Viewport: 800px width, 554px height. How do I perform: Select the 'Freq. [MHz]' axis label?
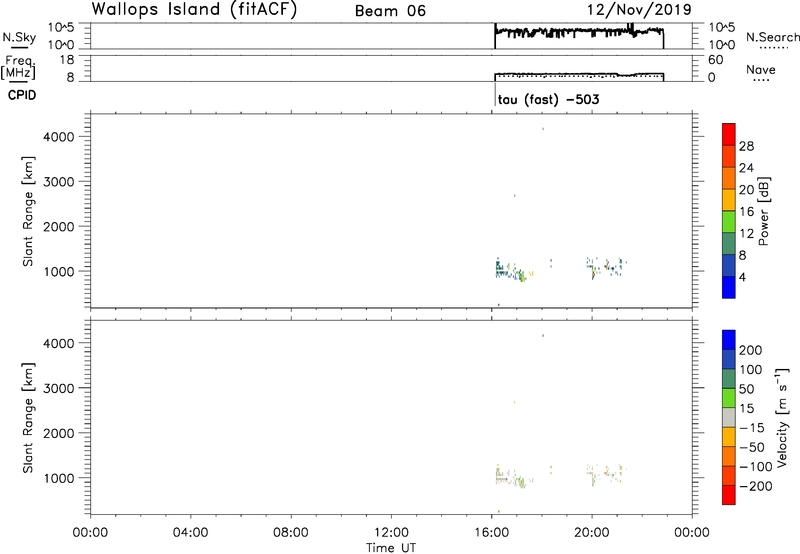tap(18, 68)
